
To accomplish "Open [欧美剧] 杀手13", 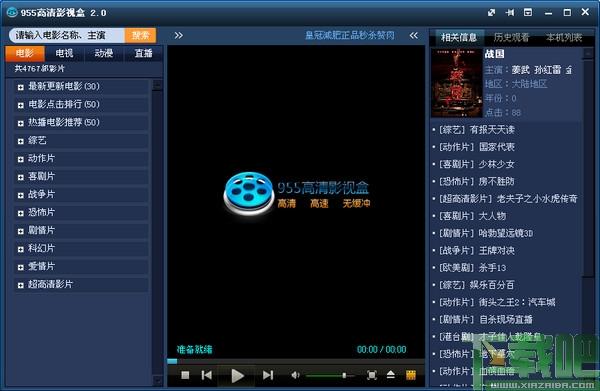I will (472, 267).
